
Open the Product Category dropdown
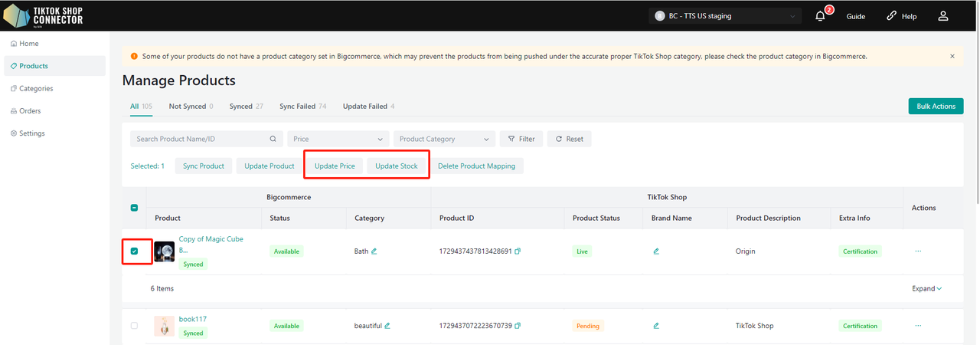pyautogui.click(x=444, y=139)
